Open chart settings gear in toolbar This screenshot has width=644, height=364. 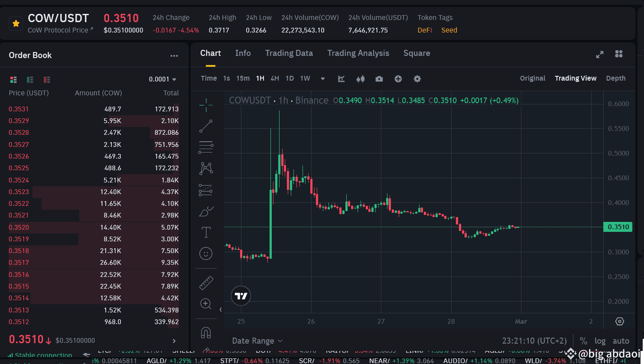pos(417,78)
